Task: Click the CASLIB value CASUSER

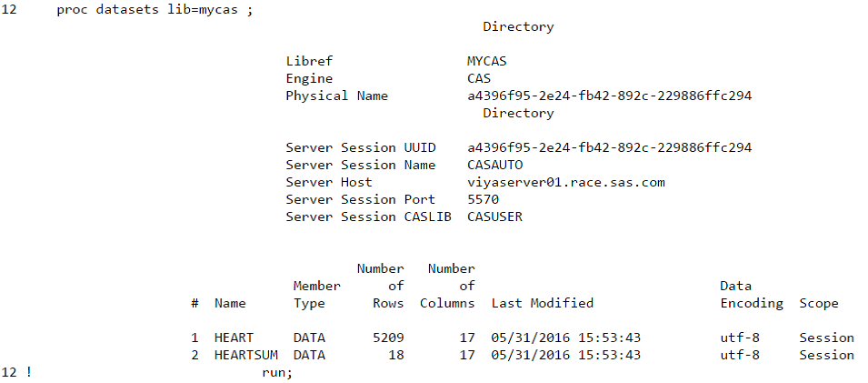Action: [x=494, y=217]
